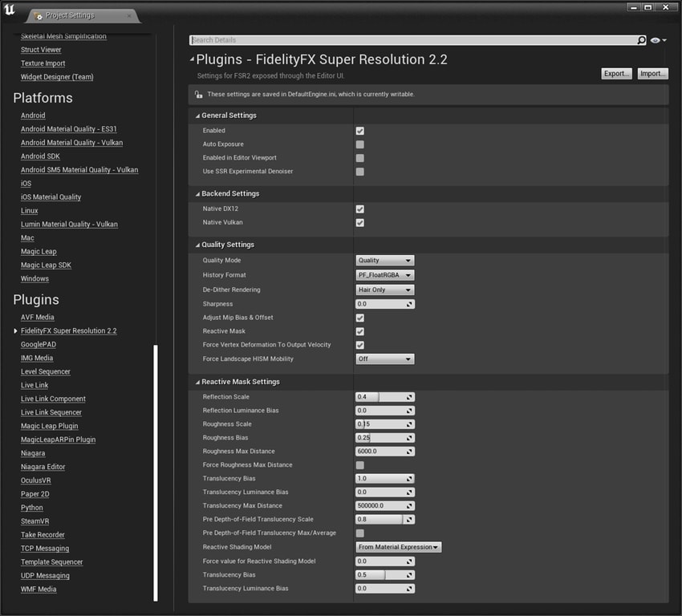Screen dimensions: 682x616
Task: Click the search magnifier icon
Action: point(641,40)
